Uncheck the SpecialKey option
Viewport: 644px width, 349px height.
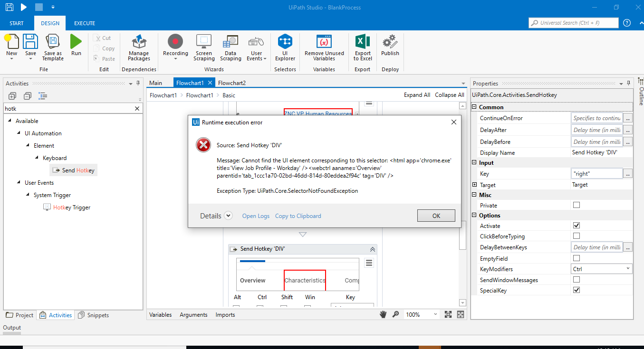pyautogui.click(x=577, y=290)
